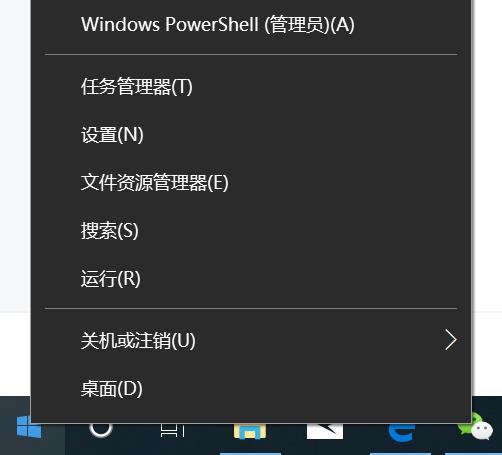Launch File Explorer from its taskbar icon

click(x=250, y=431)
